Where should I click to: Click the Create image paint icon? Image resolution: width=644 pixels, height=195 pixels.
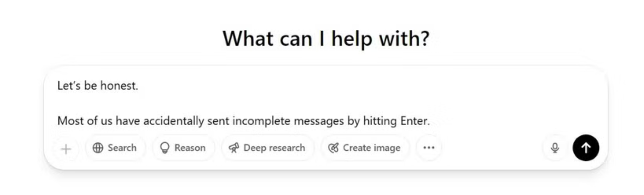click(333, 148)
